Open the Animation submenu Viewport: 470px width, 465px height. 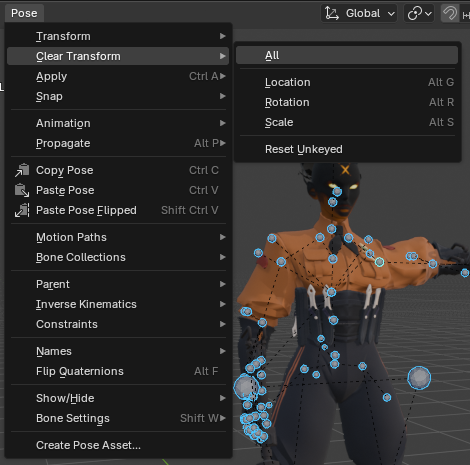[x=118, y=123]
